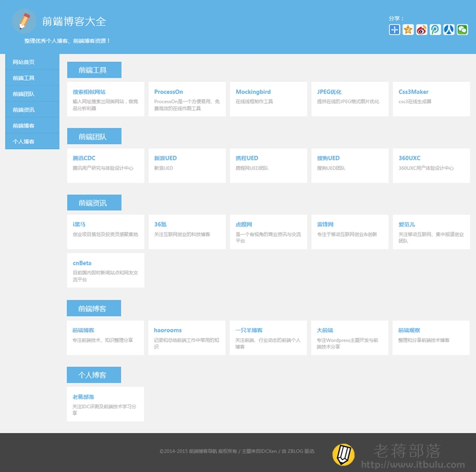Select 个人博客 sidebar item

(x=32, y=141)
